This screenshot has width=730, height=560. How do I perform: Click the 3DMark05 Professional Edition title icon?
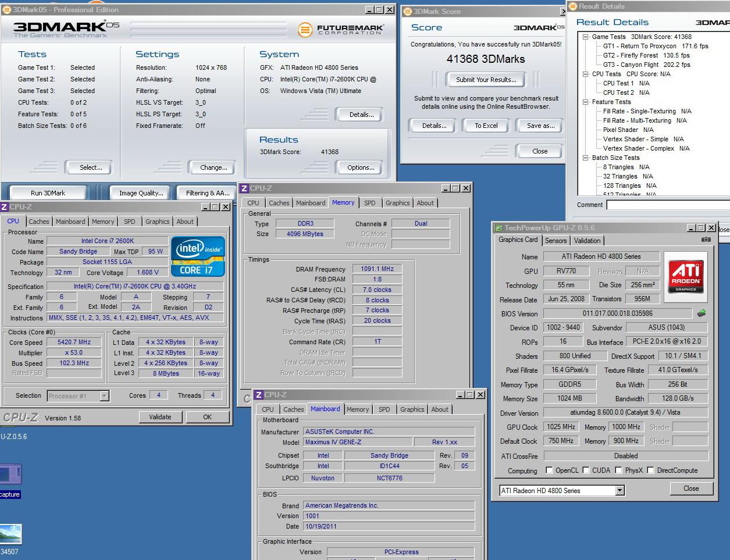pyautogui.click(x=6, y=9)
